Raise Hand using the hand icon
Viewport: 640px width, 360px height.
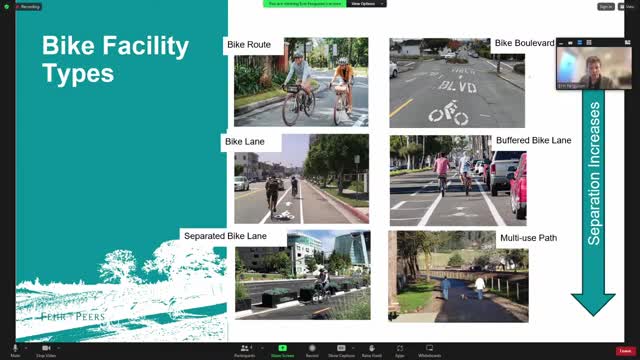point(371,350)
